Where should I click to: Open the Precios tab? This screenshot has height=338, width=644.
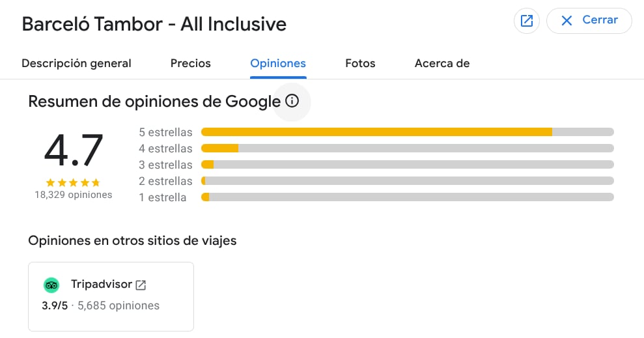click(191, 63)
